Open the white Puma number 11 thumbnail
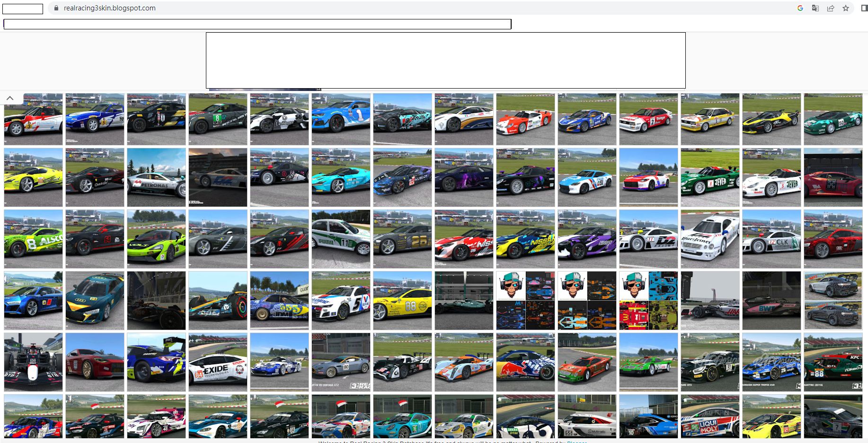 coord(341,239)
